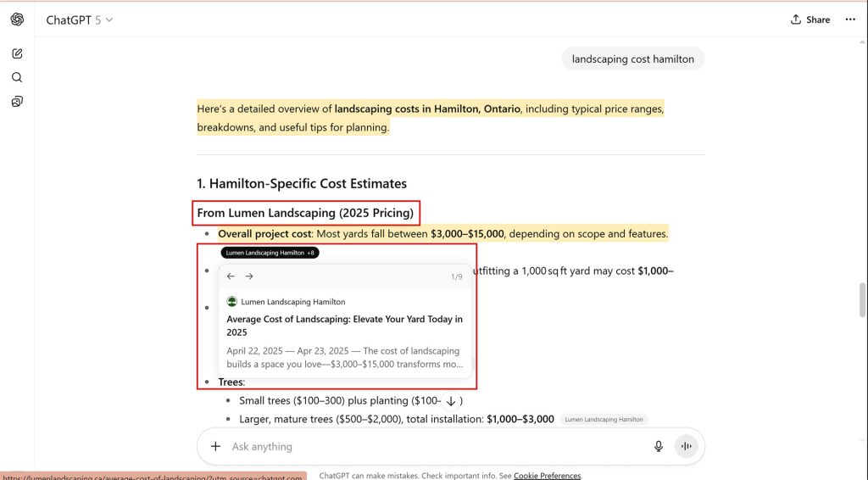
Task: Click the Lumen Landscaping Hamilton favicon in the popup
Action: (x=232, y=302)
